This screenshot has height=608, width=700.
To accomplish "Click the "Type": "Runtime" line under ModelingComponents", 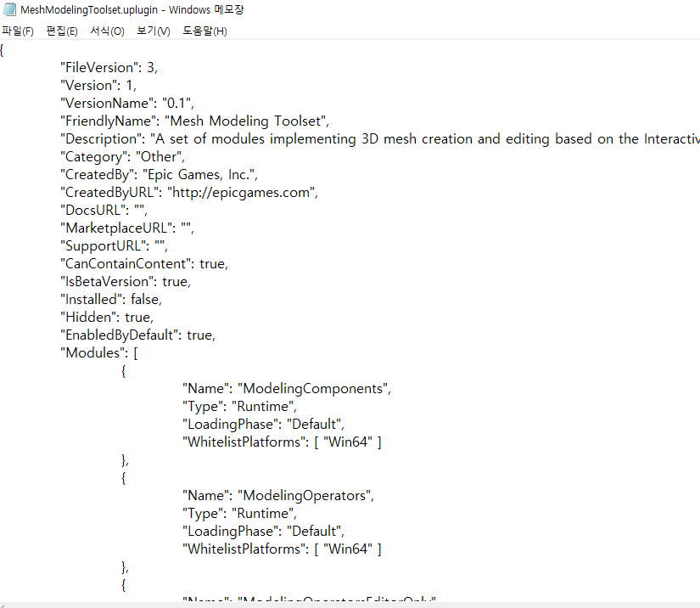I will coord(239,407).
